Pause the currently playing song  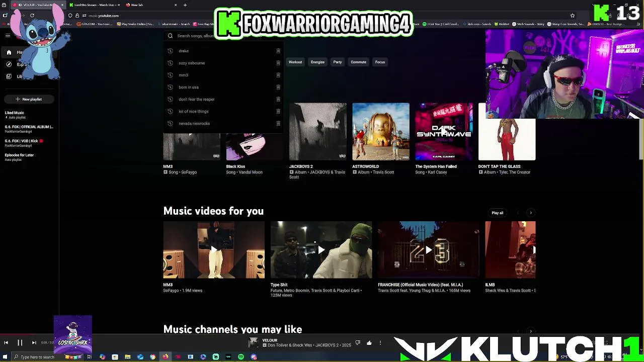[20, 343]
